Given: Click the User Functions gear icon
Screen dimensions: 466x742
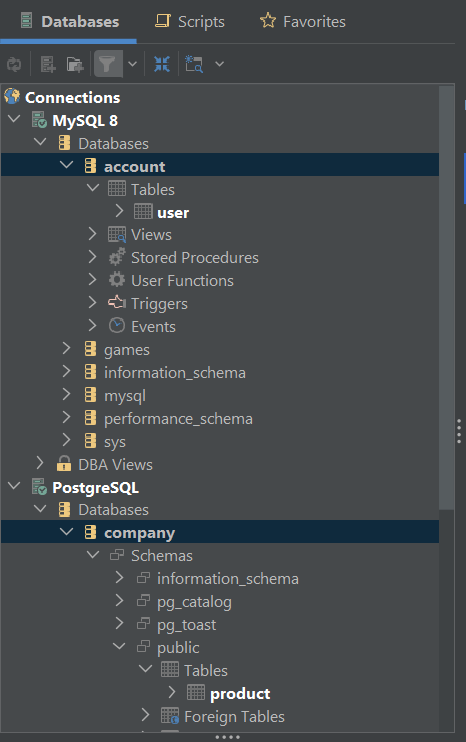Looking at the screenshot, I should (117, 280).
